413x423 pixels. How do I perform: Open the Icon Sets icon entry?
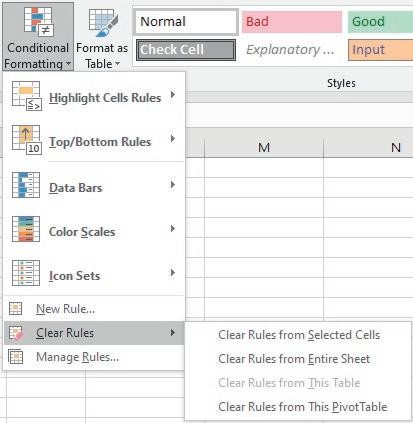(26, 273)
